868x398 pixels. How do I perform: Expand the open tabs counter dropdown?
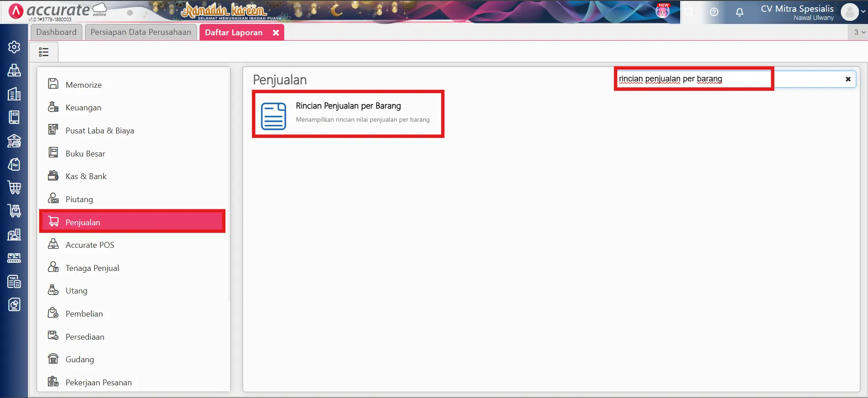(859, 32)
